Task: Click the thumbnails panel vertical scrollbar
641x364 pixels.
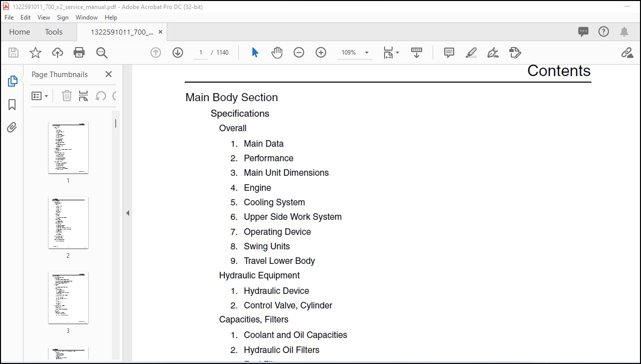Action: tap(116, 123)
